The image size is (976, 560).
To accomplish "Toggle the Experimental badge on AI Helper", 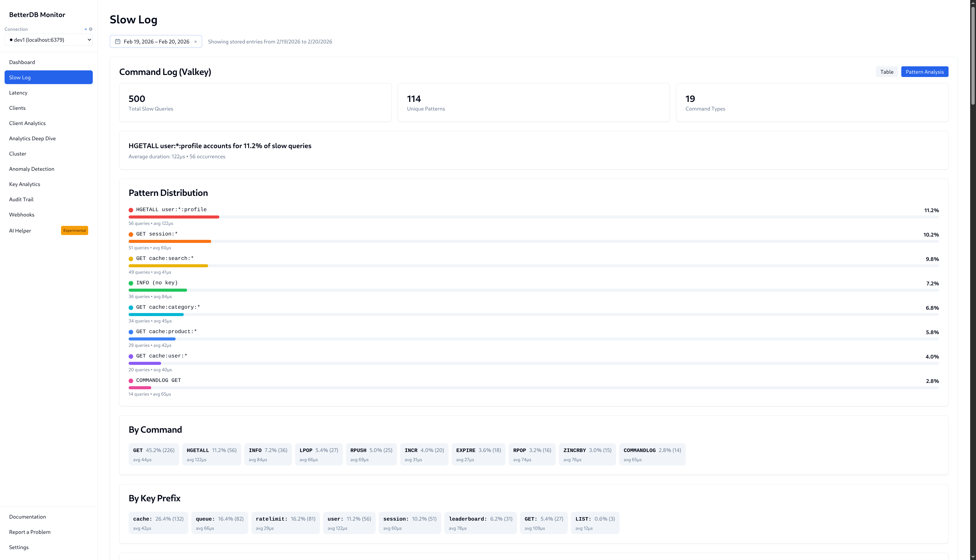I will click(x=74, y=230).
